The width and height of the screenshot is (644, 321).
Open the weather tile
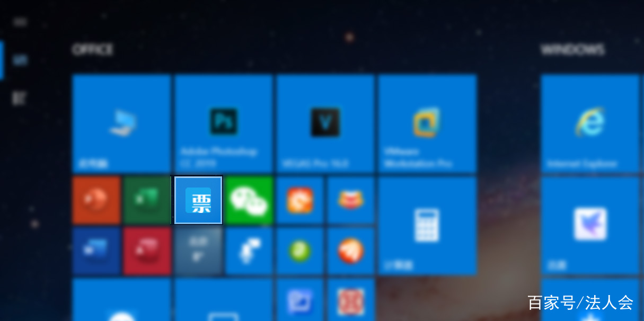[x=198, y=251]
